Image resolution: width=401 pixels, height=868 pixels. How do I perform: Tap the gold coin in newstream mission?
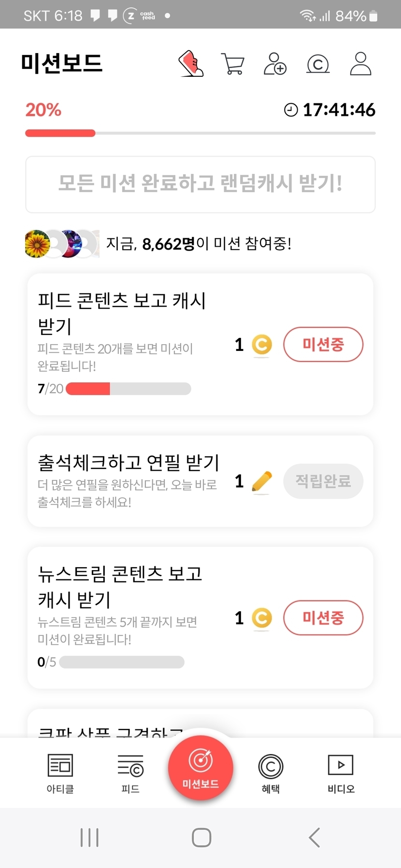pos(262,618)
